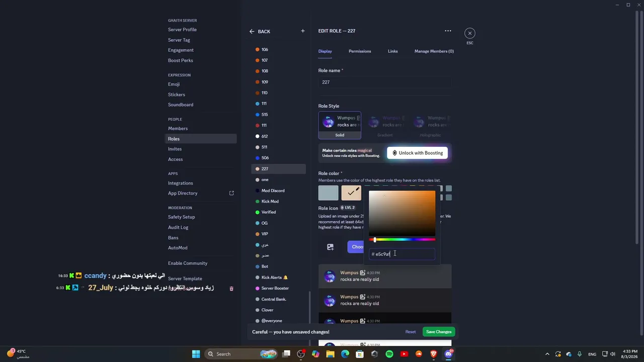Click the rainbow hue slider
The height and width of the screenshot is (362, 644).
[402, 240]
